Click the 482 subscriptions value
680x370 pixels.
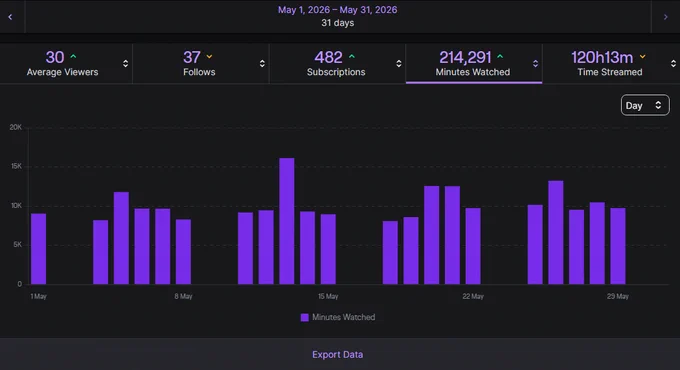[328, 57]
